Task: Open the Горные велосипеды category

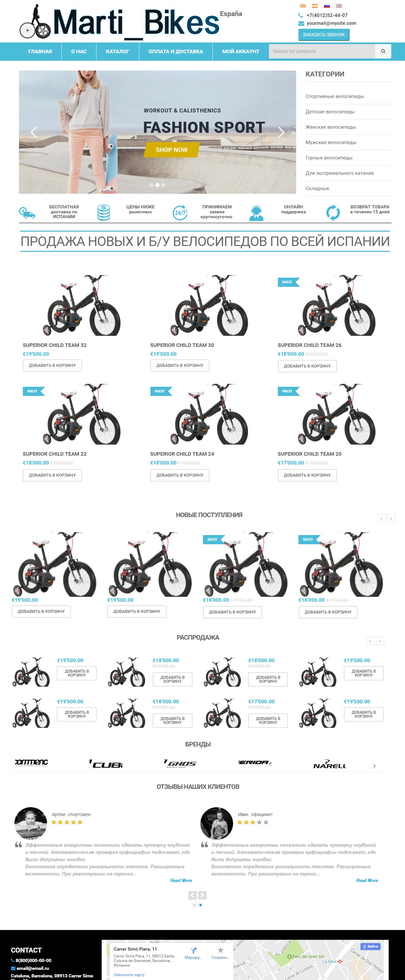Action: (329, 158)
